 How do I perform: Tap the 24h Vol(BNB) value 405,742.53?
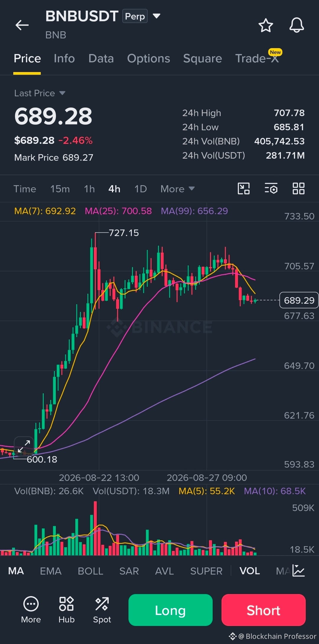coord(279,141)
